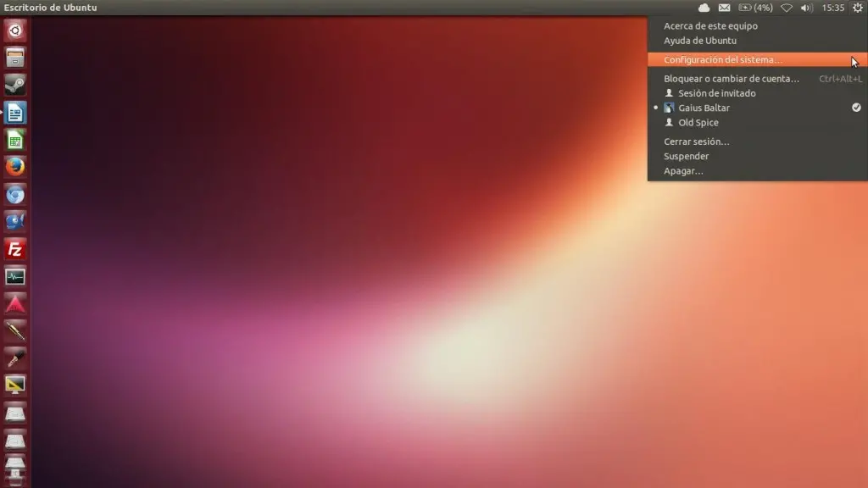Click the cloud indicator in top panel
The height and width of the screenshot is (488, 868).
click(704, 8)
